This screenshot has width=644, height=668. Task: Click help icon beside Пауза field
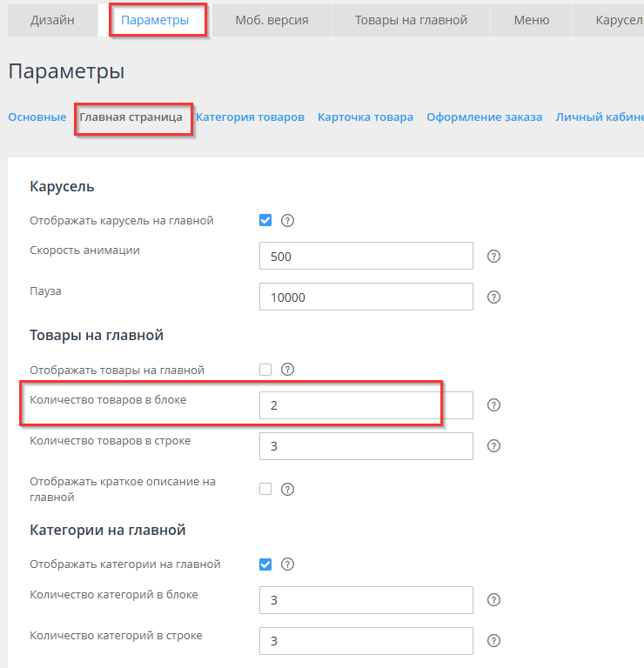pyautogui.click(x=493, y=297)
